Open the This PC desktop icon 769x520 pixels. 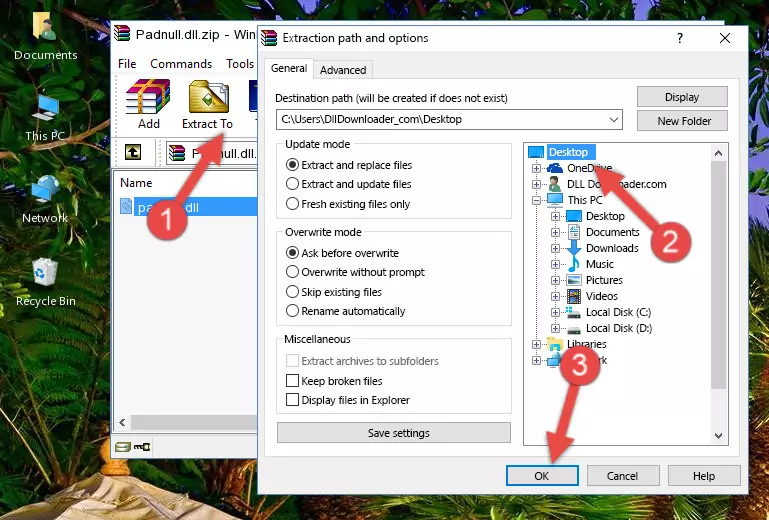tap(45, 118)
